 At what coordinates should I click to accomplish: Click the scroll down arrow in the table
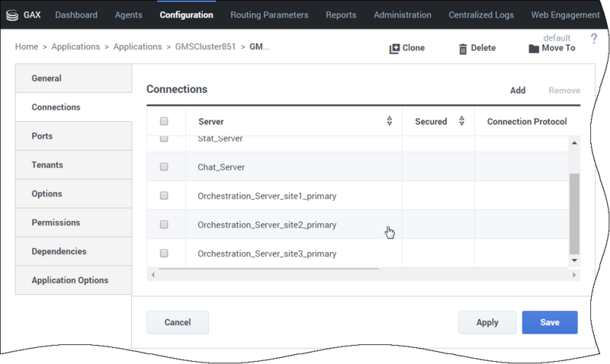point(574,260)
